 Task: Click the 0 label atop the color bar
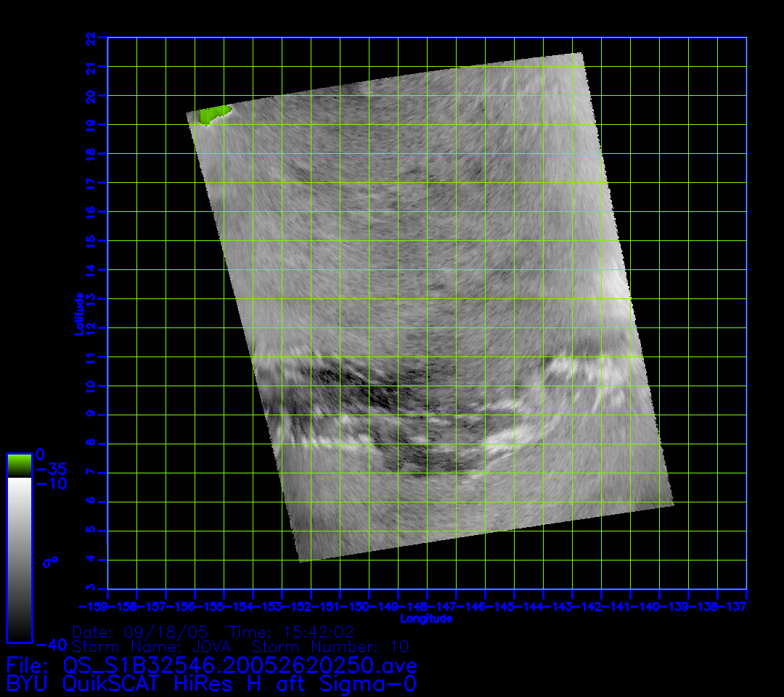point(40,455)
